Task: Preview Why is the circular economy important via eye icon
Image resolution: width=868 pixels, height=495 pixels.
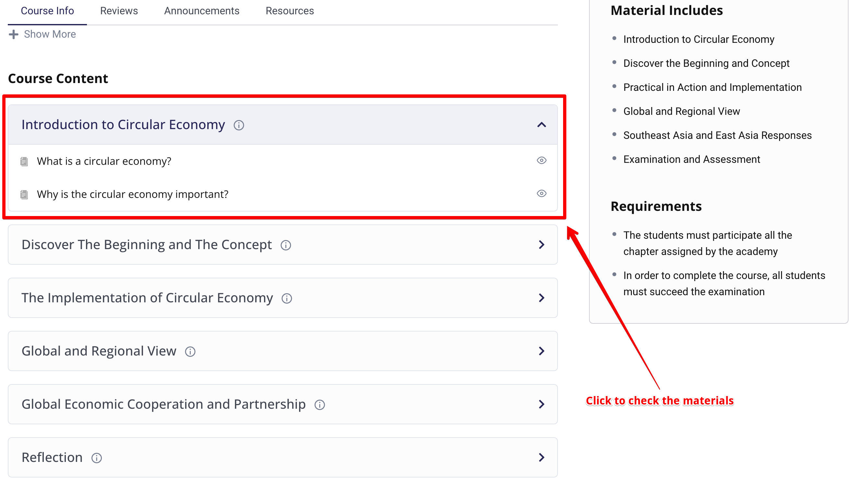Action: (x=541, y=193)
